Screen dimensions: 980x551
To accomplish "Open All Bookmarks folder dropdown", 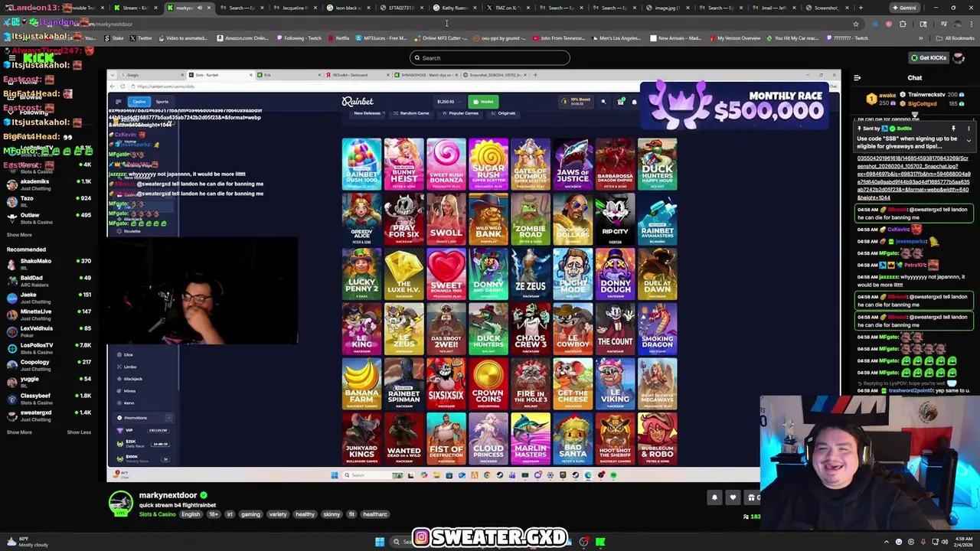I will pos(955,38).
